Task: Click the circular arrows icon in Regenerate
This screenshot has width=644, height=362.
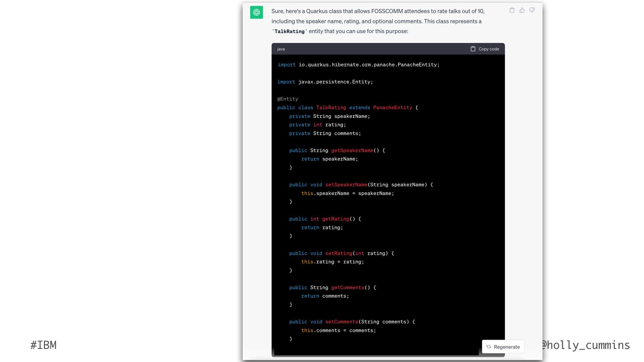Action: (x=489, y=347)
